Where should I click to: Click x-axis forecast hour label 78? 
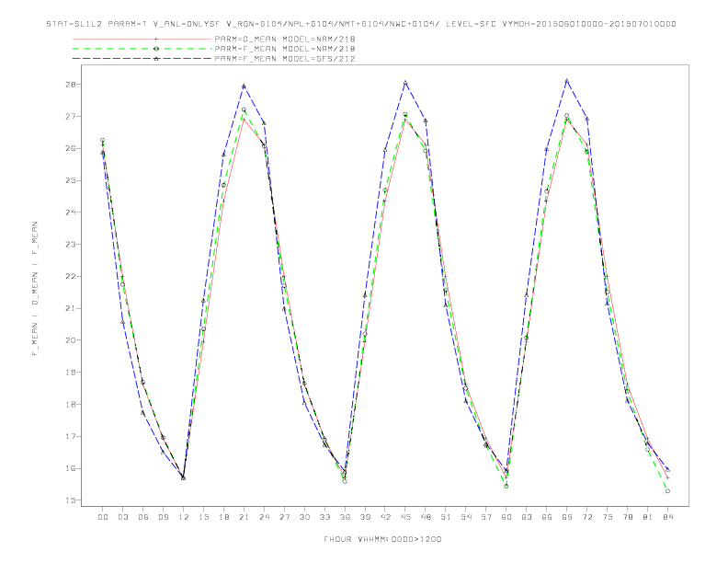point(627,517)
